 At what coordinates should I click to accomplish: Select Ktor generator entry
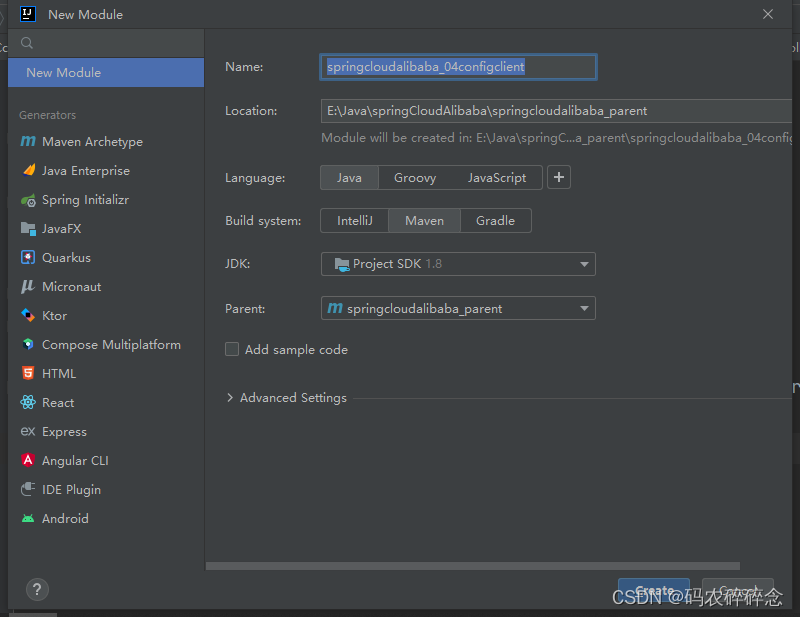coord(106,315)
